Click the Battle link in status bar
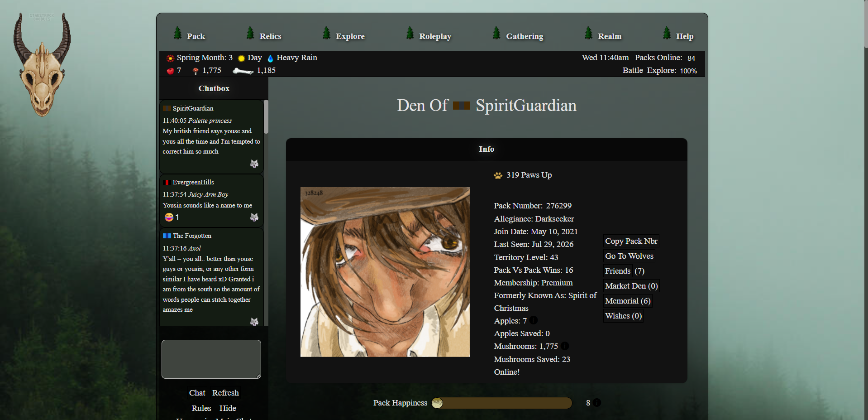Image resolution: width=868 pixels, height=420 pixels. (x=633, y=70)
